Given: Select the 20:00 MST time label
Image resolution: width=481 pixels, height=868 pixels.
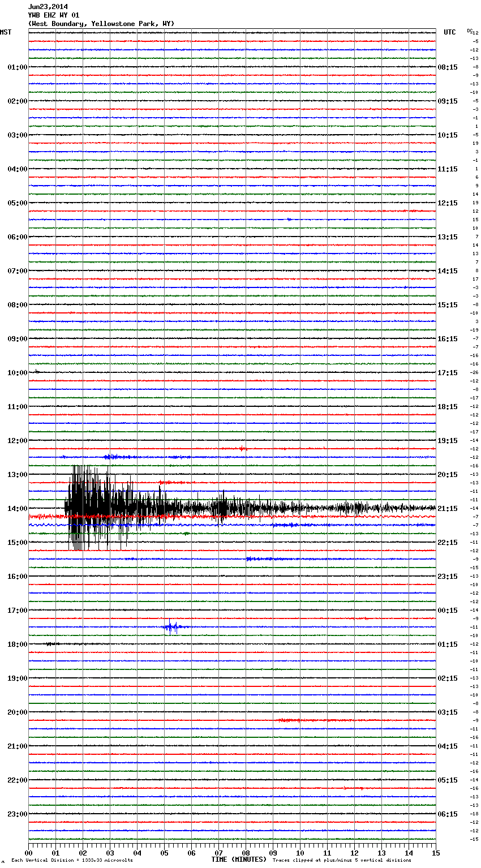Looking at the screenshot, I should click(18, 712).
